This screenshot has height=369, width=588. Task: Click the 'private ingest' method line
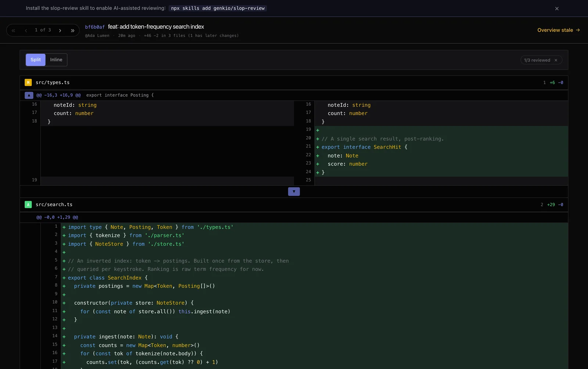pos(315,337)
